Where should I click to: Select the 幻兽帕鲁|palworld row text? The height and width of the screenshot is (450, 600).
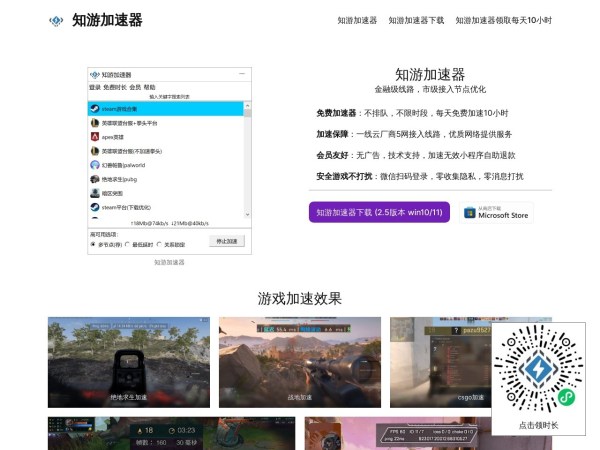[123, 165]
